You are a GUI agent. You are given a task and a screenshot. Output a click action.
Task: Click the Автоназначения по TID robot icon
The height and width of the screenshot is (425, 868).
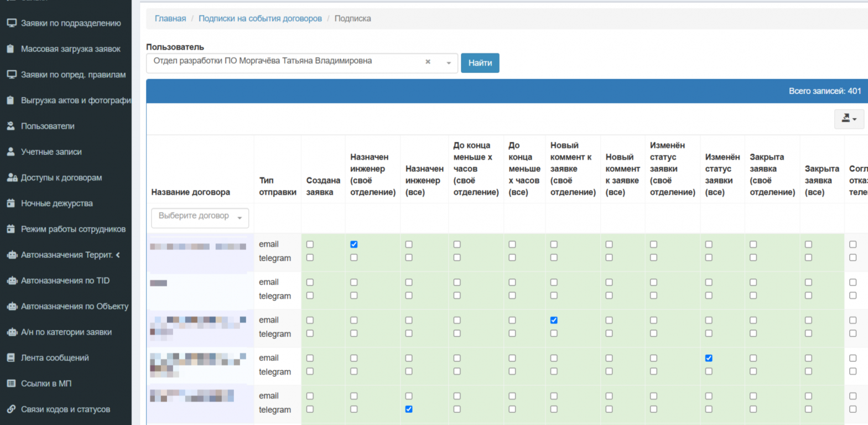click(12, 281)
